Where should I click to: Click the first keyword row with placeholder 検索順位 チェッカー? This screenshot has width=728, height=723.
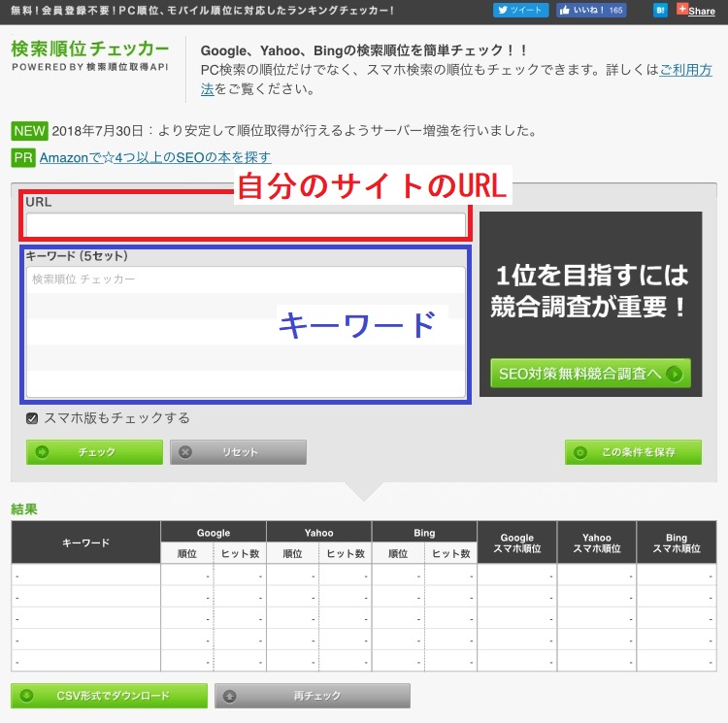tap(246, 279)
